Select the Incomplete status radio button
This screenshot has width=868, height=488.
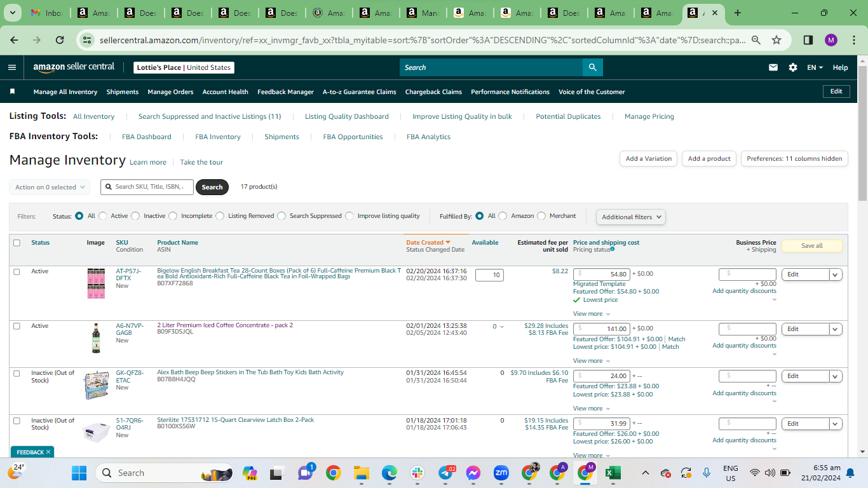[x=173, y=216]
